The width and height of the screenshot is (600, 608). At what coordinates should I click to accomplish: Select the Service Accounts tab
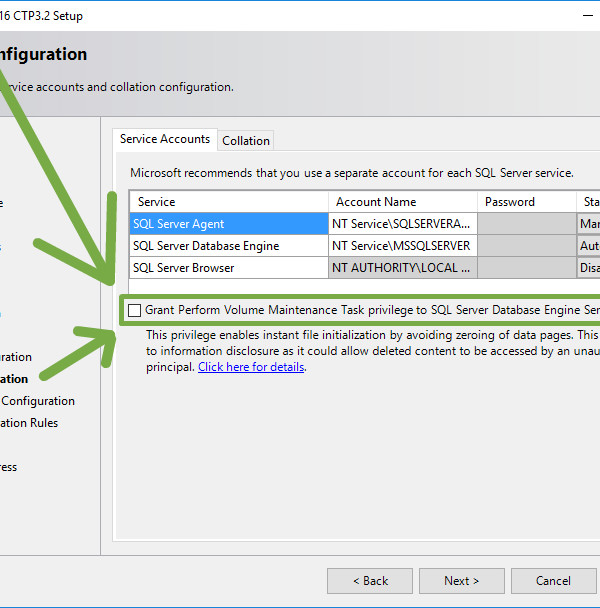(x=165, y=139)
